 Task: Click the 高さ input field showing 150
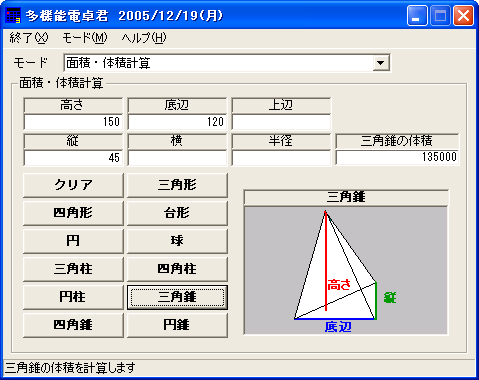tap(73, 122)
